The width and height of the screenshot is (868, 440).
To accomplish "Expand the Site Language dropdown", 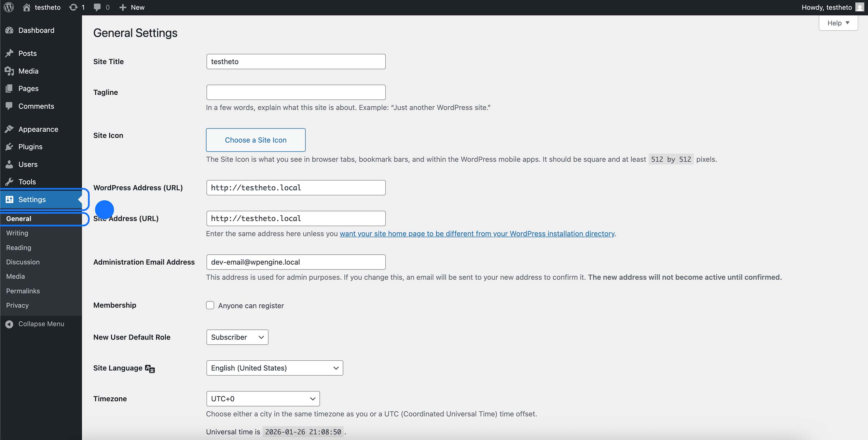I will click(x=274, y=368).
